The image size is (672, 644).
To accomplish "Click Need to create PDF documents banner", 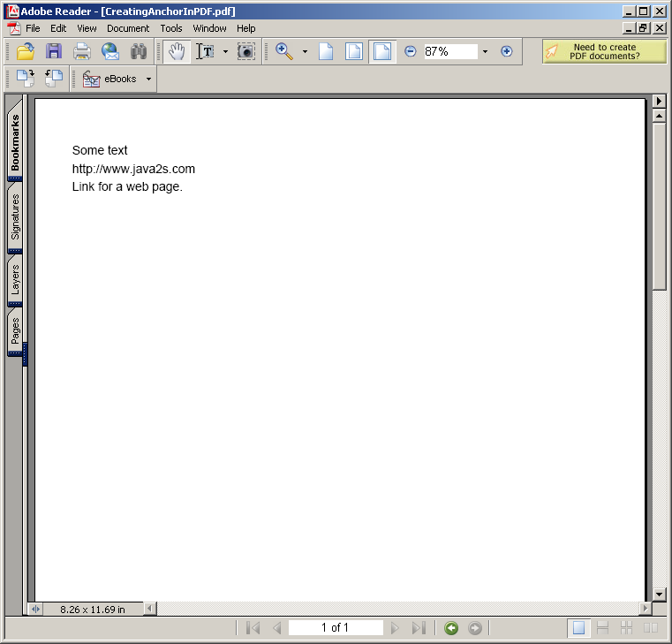I will [x=604, y=51].
